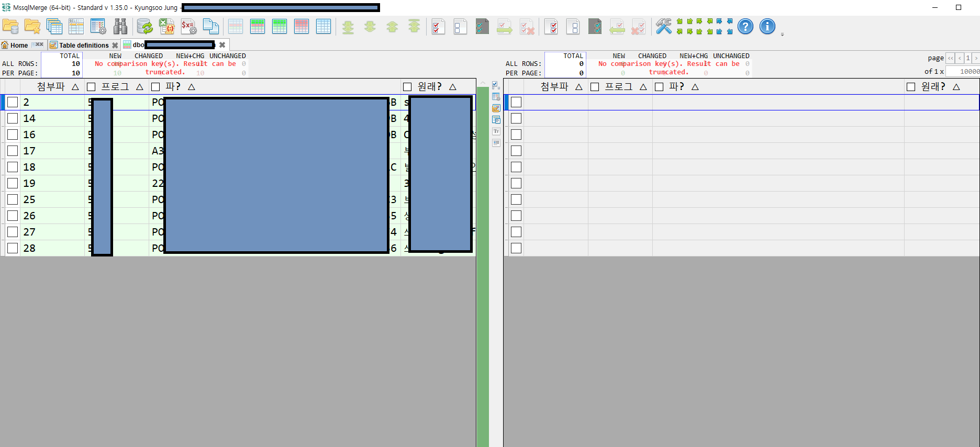Tick the 프로그 column header checkbox on left
The width and height of the screenshot is (980, 447).
91,87
